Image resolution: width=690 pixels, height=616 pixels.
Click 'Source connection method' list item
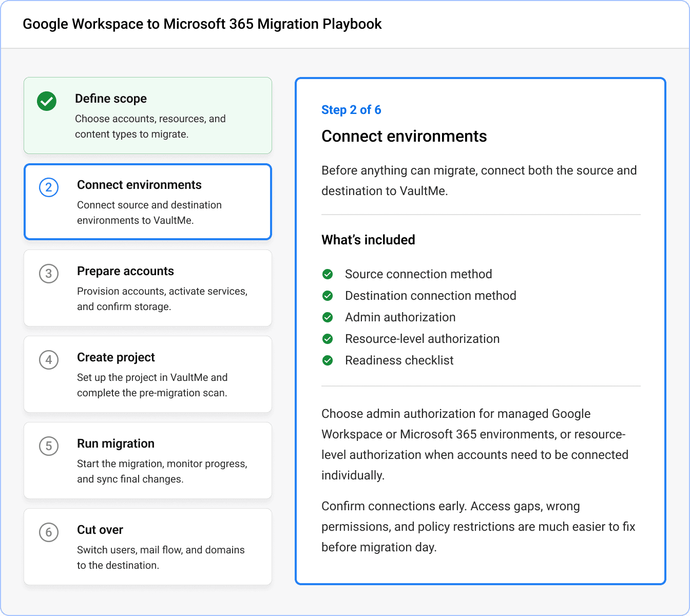[x=418, y=274]
